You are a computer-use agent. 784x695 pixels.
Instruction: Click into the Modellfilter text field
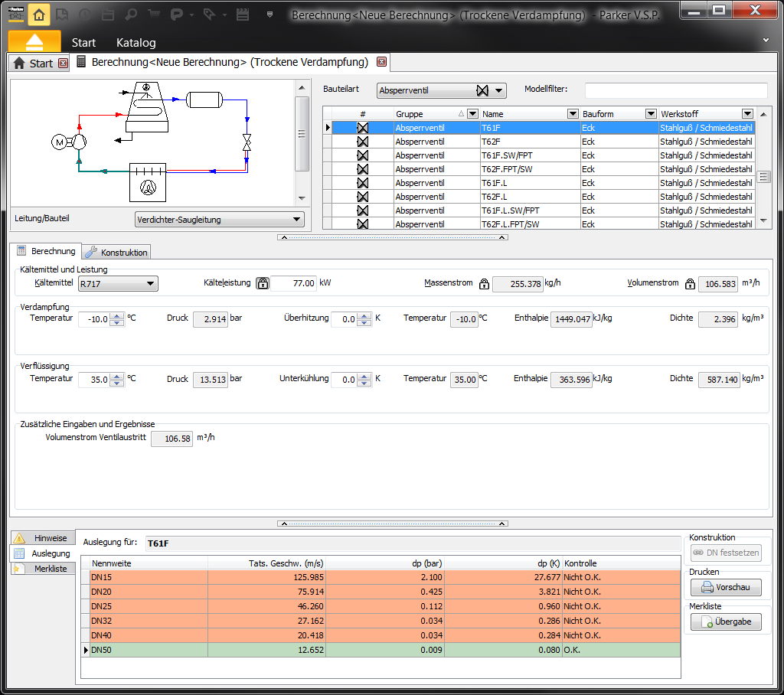(x=675, y=90)
